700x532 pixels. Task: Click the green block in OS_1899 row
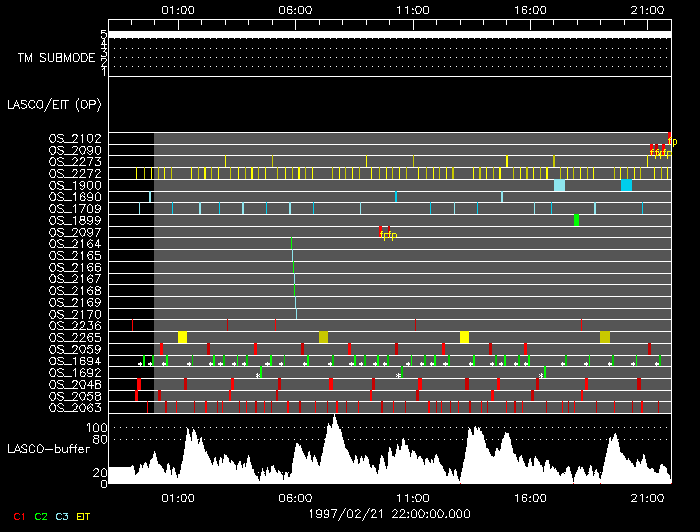[x=577, y=220]
